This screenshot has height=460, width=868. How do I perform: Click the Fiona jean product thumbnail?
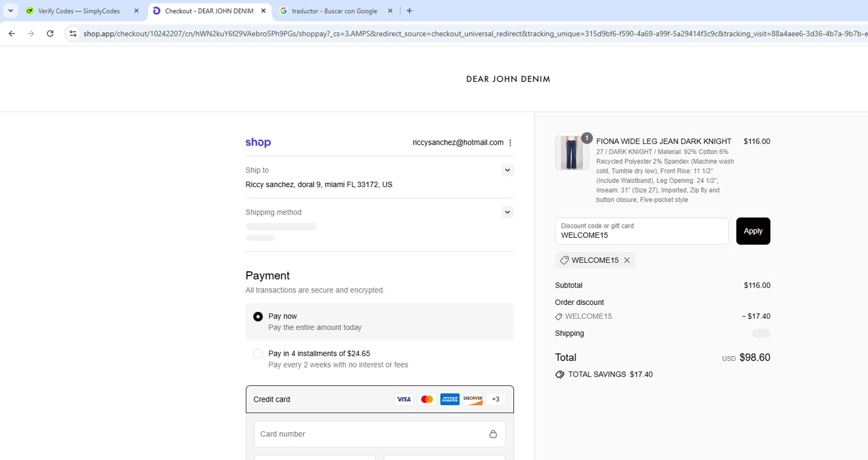[x=572, y=153]
